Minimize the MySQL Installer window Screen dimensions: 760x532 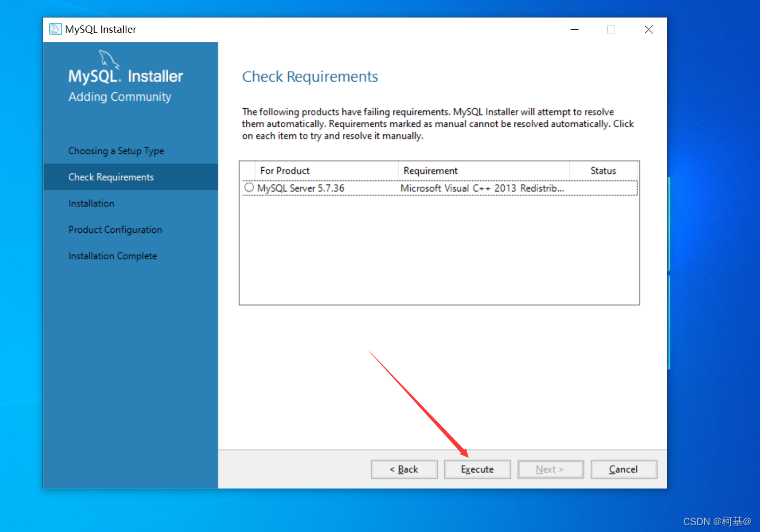coord(574,29)
